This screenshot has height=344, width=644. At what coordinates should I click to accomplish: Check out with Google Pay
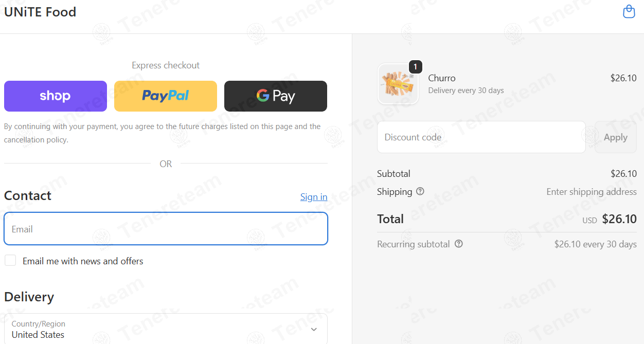click(276, 96)
